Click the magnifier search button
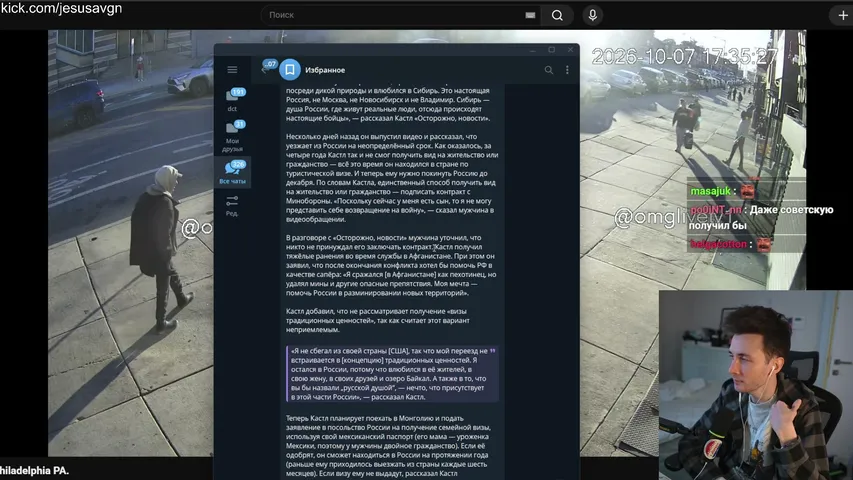This screenshot has width=853, height=480. point(557,15)
